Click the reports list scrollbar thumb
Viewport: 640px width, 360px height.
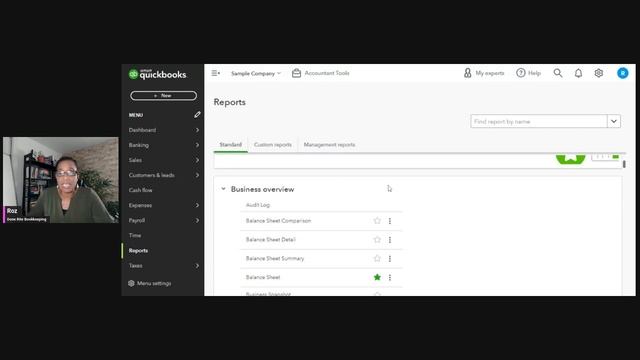point(624,164)
